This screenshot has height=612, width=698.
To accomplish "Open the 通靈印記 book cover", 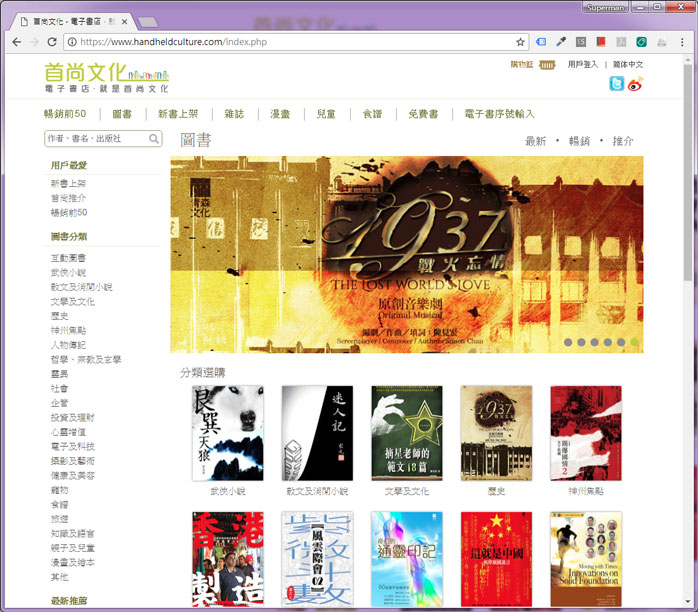I will pyautogui.click(x=407, y=559).
